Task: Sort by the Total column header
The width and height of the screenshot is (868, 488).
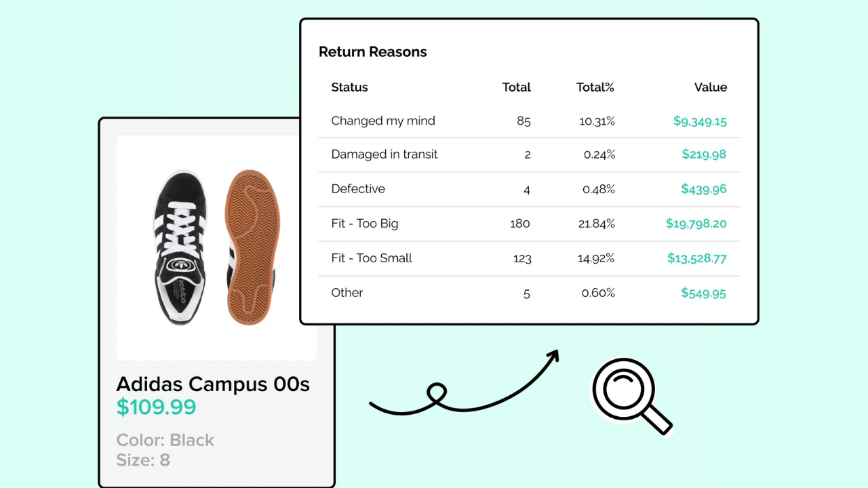Action: [517, 87]
